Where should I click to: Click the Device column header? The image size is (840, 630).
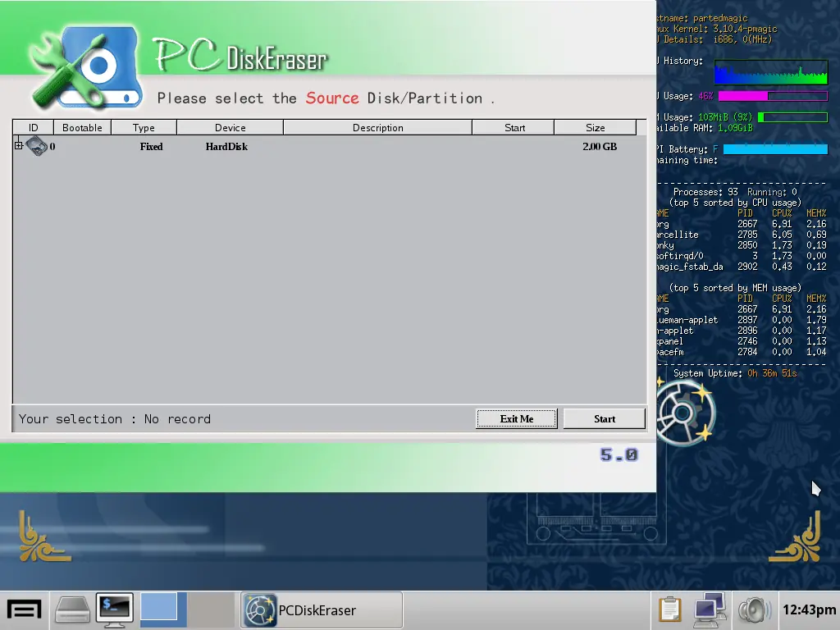point(230,127)
